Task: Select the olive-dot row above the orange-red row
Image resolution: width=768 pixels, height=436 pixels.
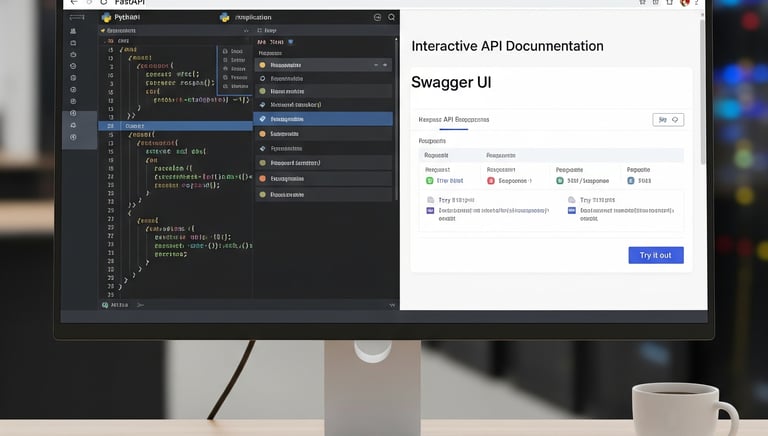Action: [x=323, y=163]
